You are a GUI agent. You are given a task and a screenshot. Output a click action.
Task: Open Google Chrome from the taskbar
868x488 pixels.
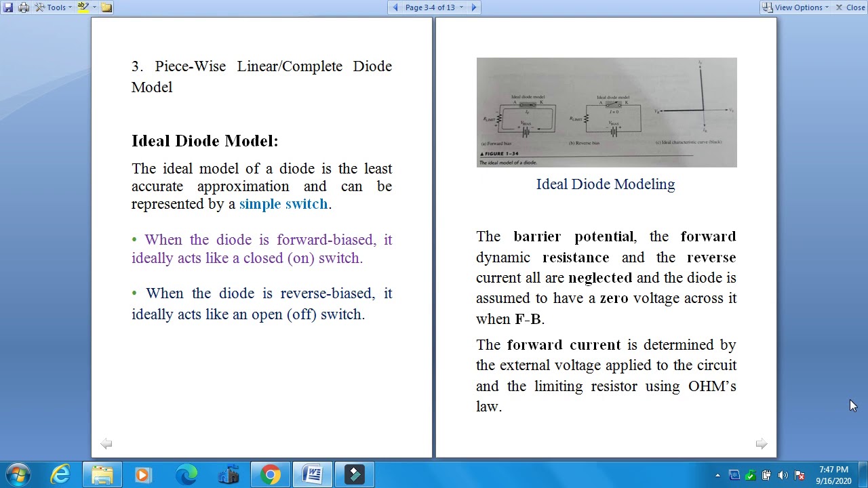pyautogui.click(x=270, y=474)
